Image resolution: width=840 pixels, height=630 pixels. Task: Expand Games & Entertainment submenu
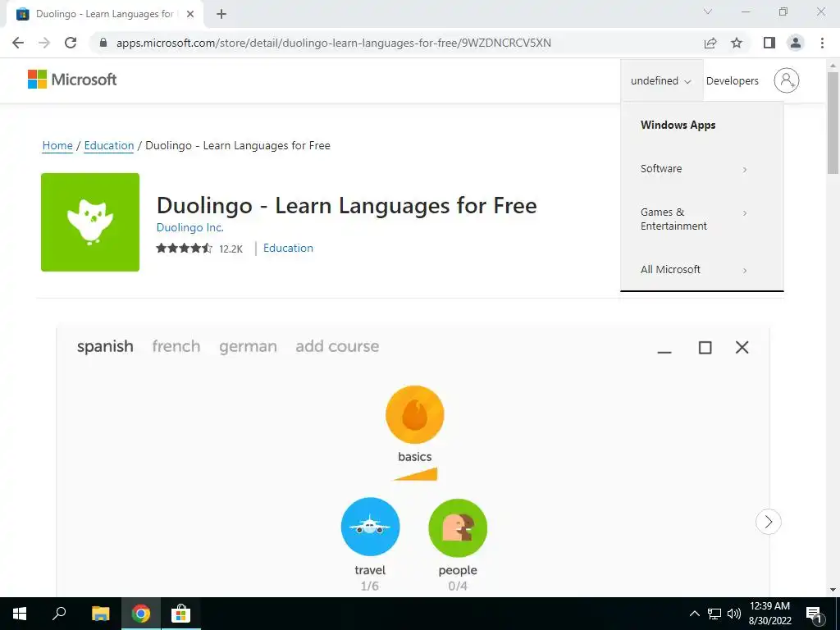click(x=694, y=219)
